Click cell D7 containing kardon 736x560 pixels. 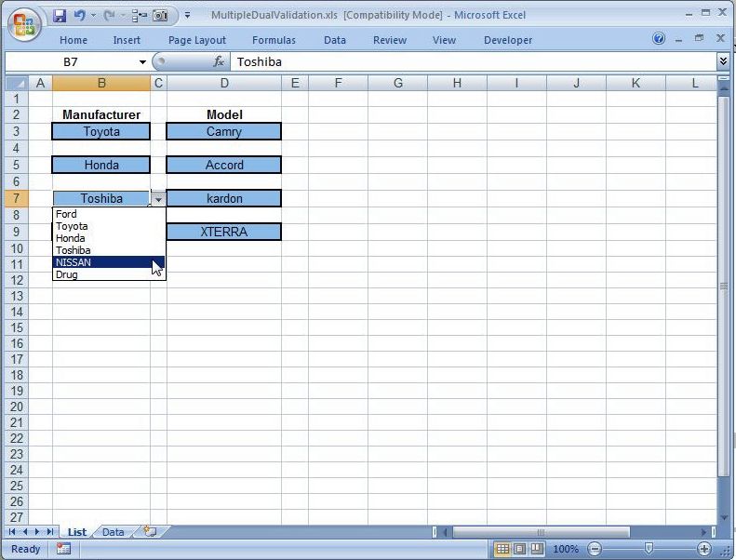(x=224, y=198)
